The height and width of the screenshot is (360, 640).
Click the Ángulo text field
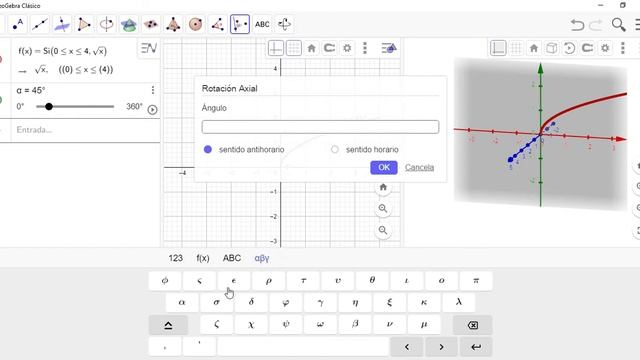tap(320, 127)
